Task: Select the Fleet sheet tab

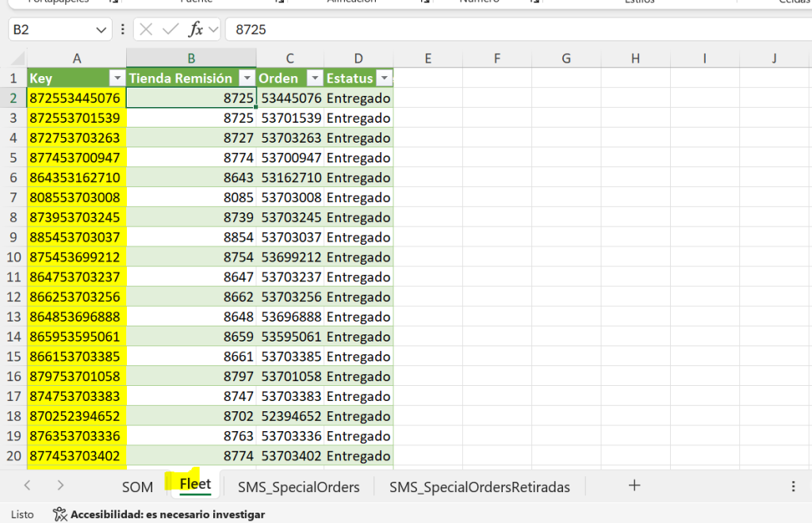Action: pos(195,484)
